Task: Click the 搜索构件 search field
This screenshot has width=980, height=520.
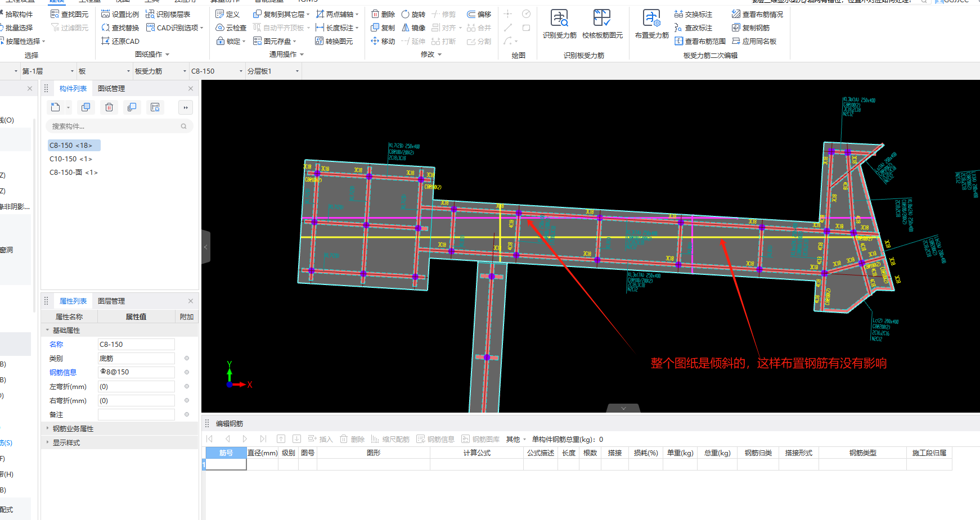Action: pyautogui.click(x=118, y=126)
